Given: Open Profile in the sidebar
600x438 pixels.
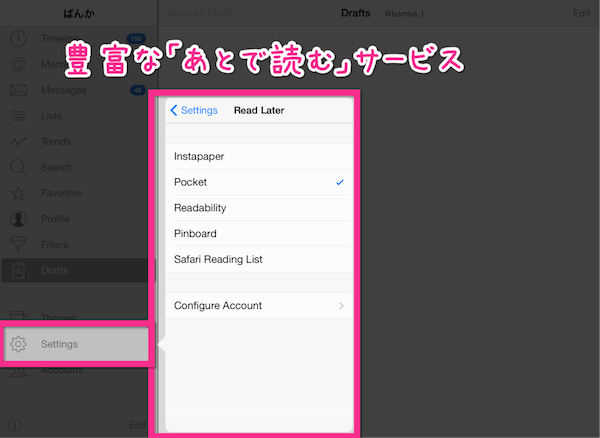Looking at the screenshot, I should click(x=78, y=219).
